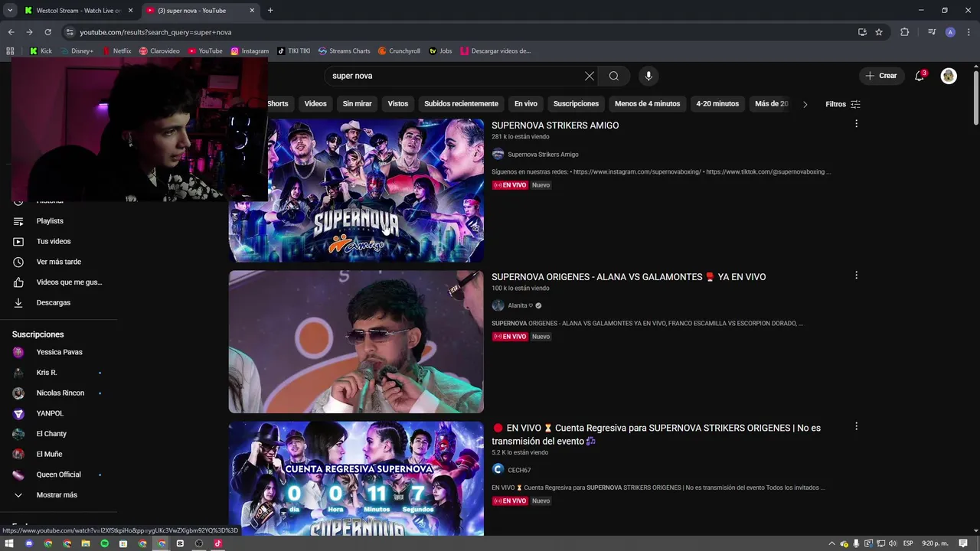Open Chrome profile avatar
Screen dimensions: 980x551
pos(950,32)
